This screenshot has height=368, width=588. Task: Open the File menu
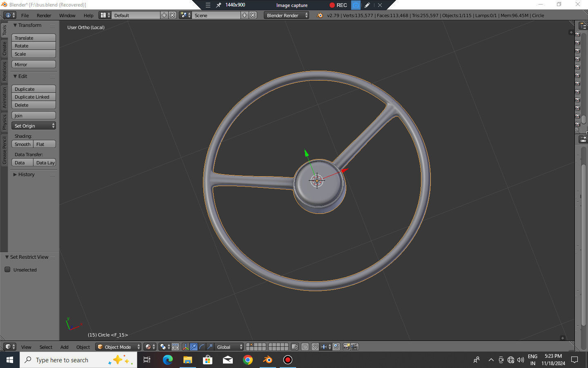[25, 15]
